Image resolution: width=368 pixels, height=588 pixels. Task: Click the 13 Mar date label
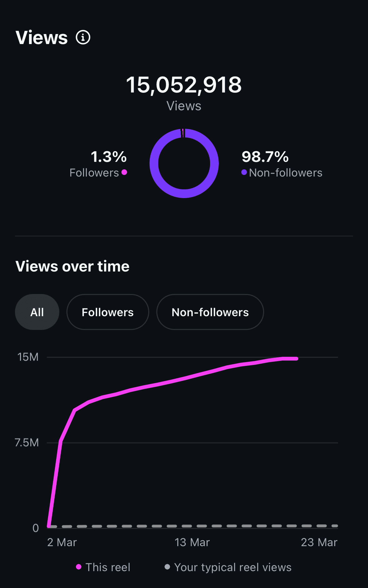pos(192,542)
